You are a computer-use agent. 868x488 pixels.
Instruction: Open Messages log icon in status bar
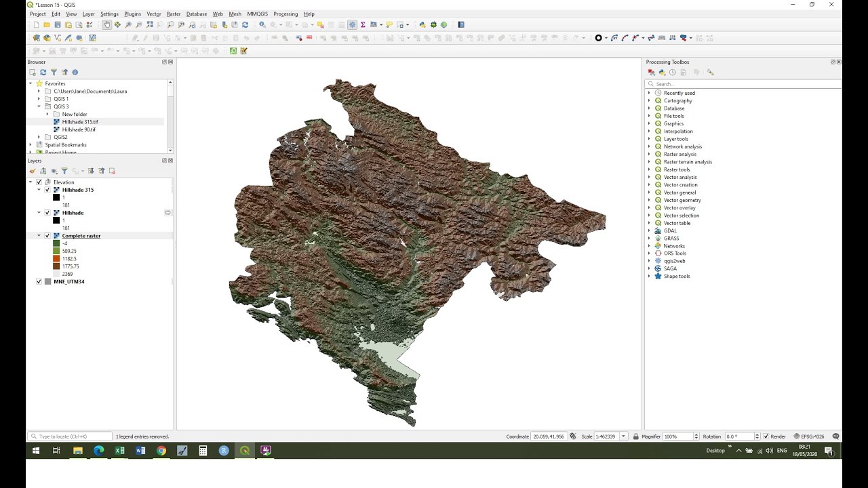point(835,436)
